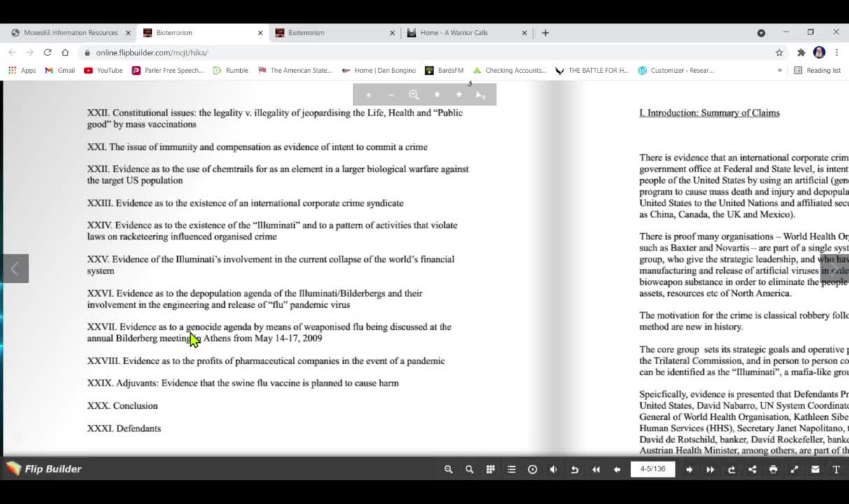Go to the previous page arrow in toolbar
This screenshot has height=504, width=849.
616,469
